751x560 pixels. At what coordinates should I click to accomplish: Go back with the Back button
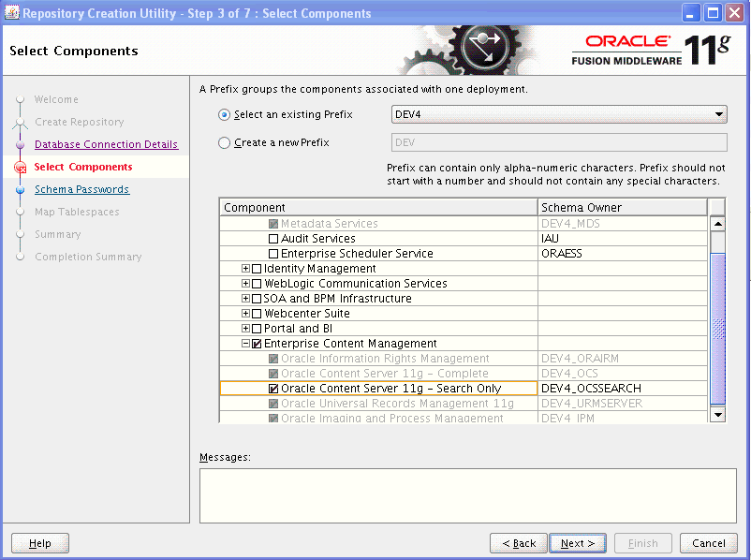click(519, 543)
